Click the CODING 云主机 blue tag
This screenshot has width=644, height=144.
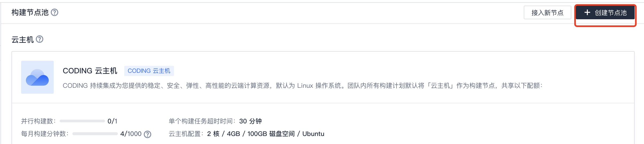pos(149,71)
